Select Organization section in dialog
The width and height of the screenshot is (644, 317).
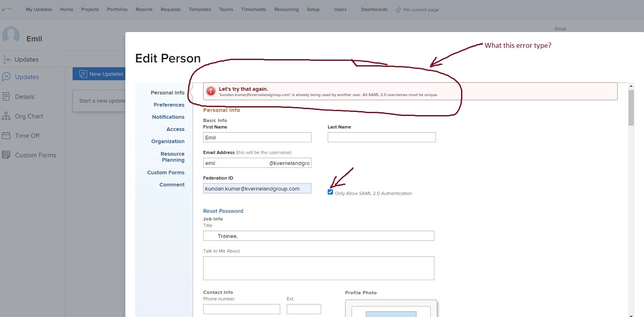(168, 141)
